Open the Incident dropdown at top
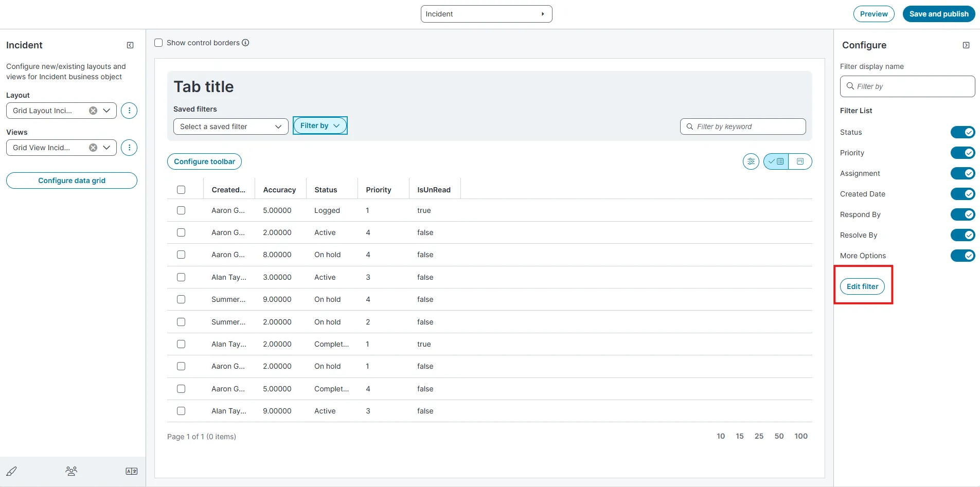Viewport: 980px width, 487px height. click(486, 14)
